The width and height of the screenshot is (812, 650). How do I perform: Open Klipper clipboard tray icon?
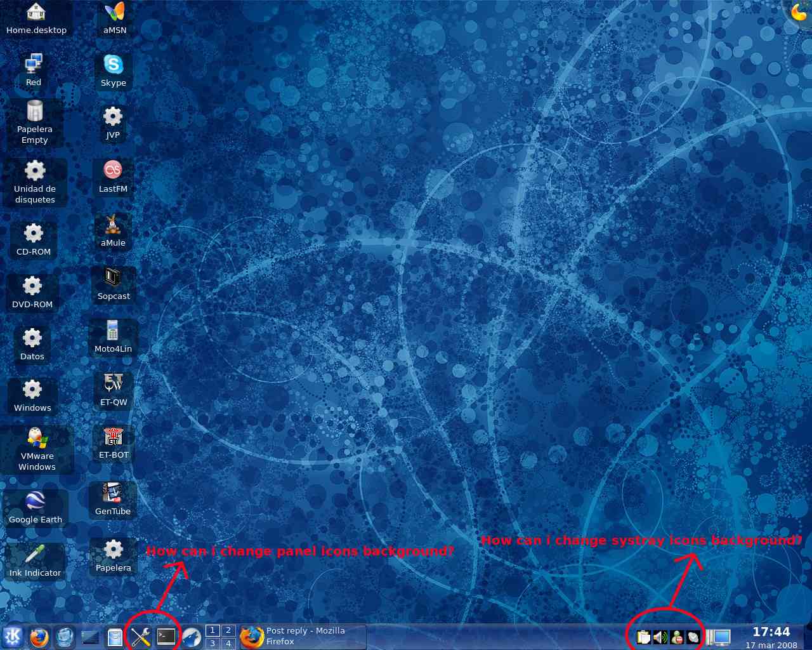pos(643,637)
